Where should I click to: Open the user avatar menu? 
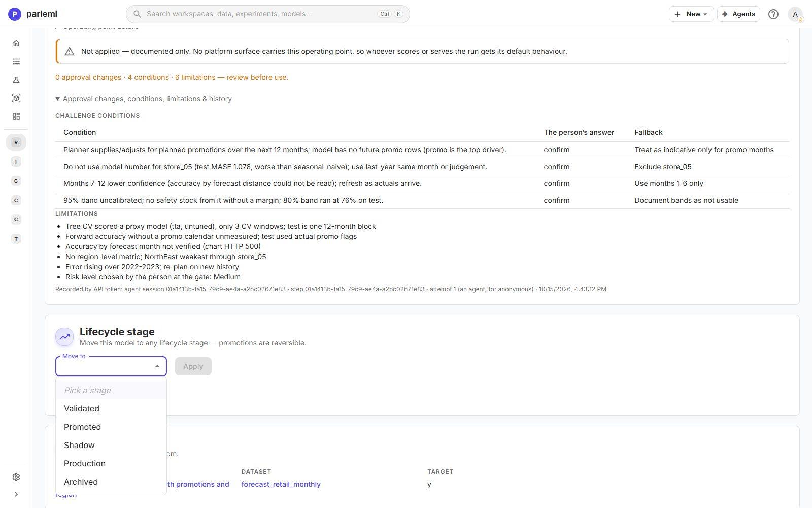point(795,14)
